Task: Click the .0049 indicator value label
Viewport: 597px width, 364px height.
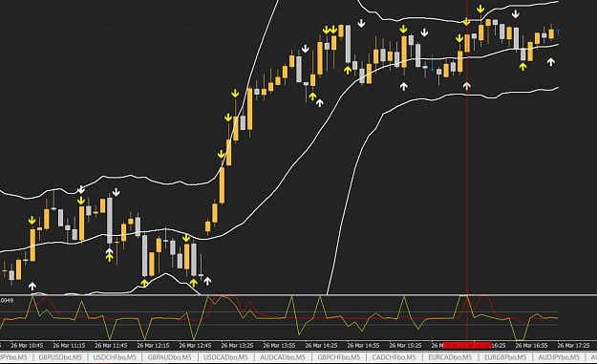Action: (7, 300)
